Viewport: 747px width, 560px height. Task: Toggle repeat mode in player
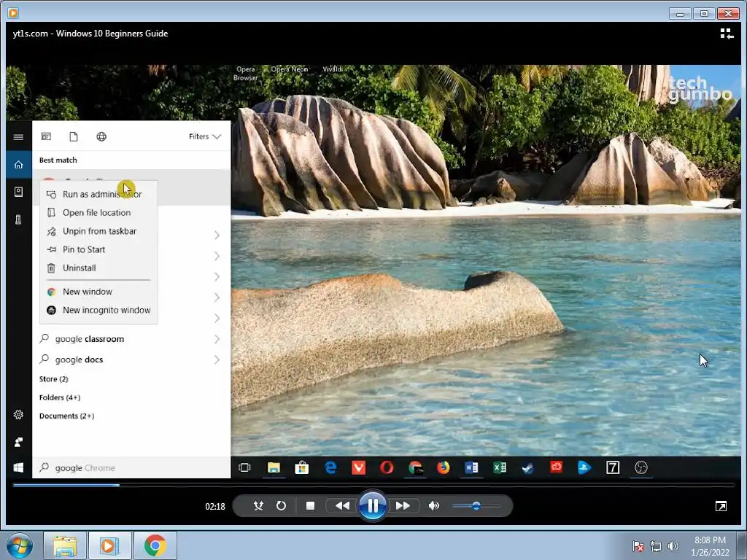[281, 506]
